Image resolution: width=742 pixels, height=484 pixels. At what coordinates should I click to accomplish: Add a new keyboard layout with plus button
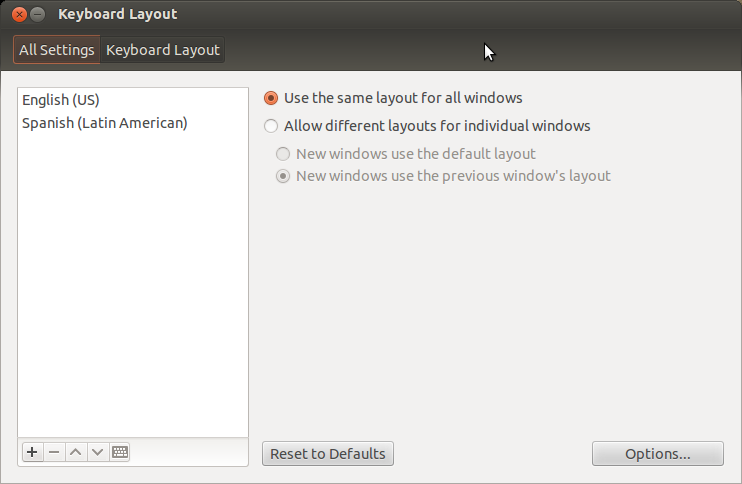(x=32, y=452)
